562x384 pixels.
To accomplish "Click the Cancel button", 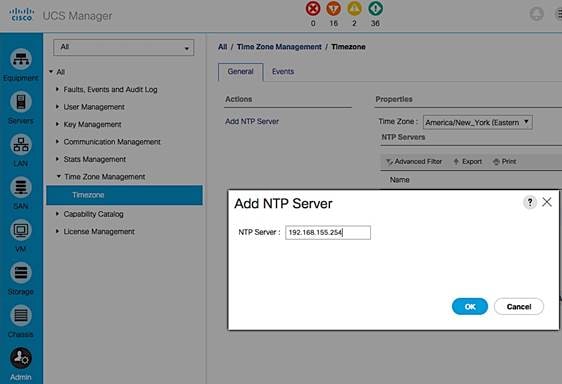I will (519, 307).
